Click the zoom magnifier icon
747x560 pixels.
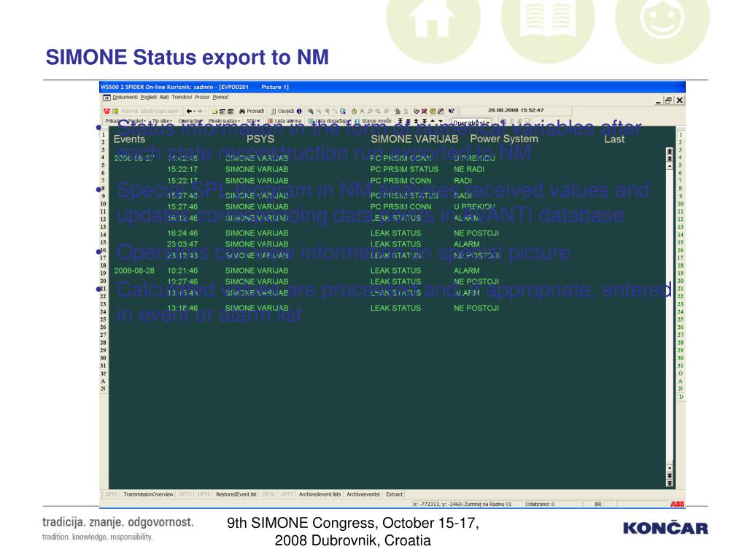point(311,111)
